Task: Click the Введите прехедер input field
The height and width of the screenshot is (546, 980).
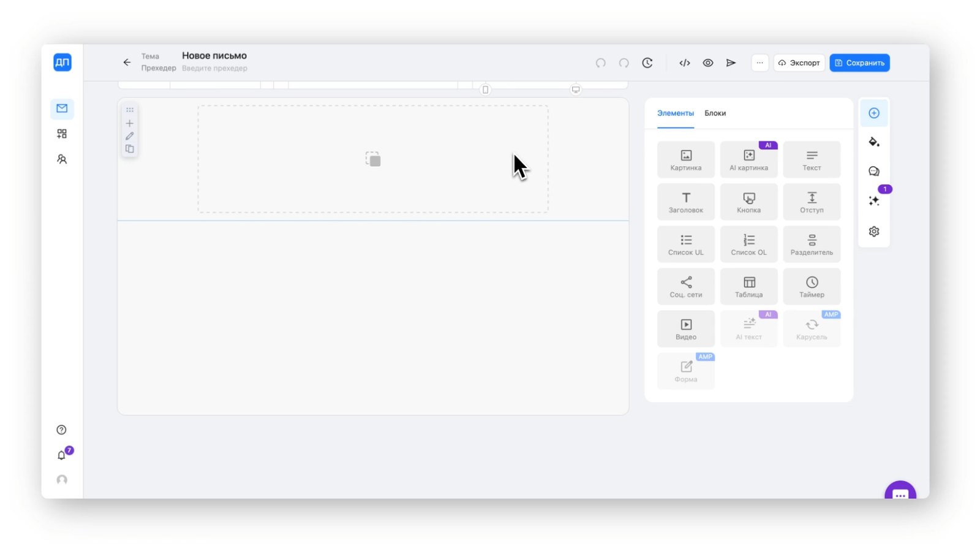Action: pyautogui.click(x=215, y=68)
